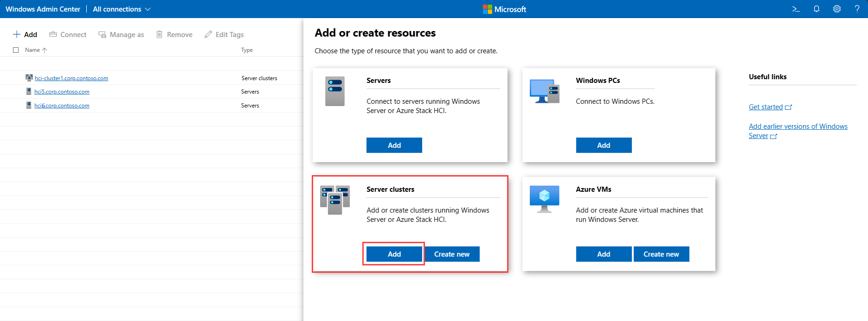Open the PowerShell console icon

point(796,9)
